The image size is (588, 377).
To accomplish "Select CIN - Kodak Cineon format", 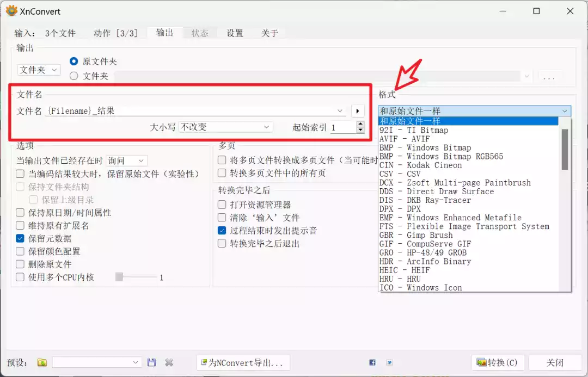I will coord(468,165).
